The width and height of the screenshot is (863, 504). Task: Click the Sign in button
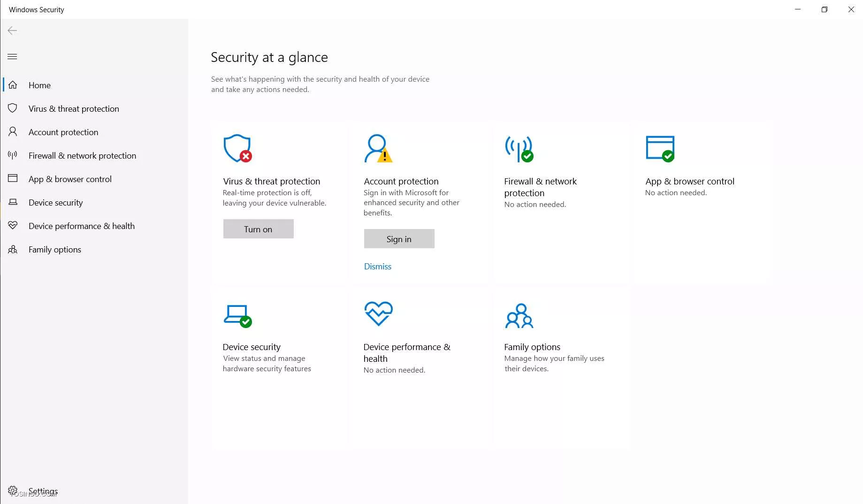tap(399, 239)
